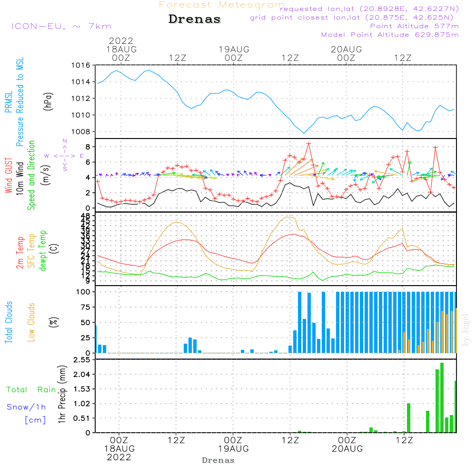This screenshot has width=476, height=476.
Task: Click the 'Total Rain' green label
Action: tap(31, 390)
